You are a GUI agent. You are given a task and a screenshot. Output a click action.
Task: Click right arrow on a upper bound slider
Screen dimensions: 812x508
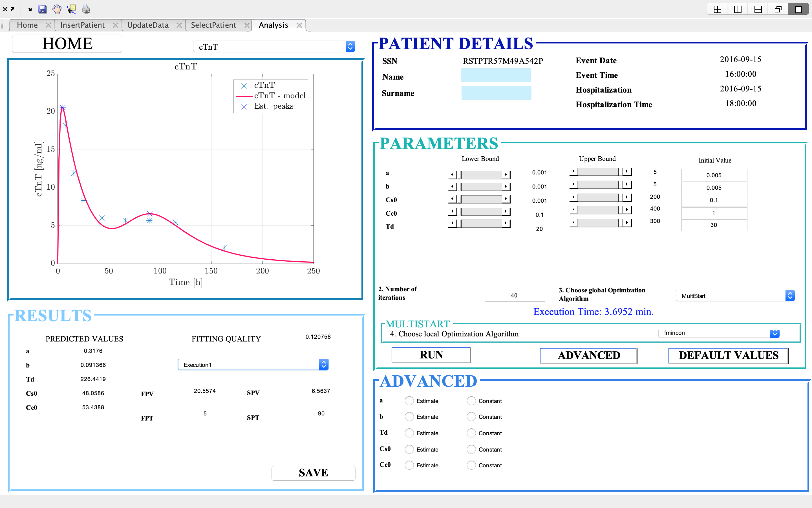[x=627, y=171]
